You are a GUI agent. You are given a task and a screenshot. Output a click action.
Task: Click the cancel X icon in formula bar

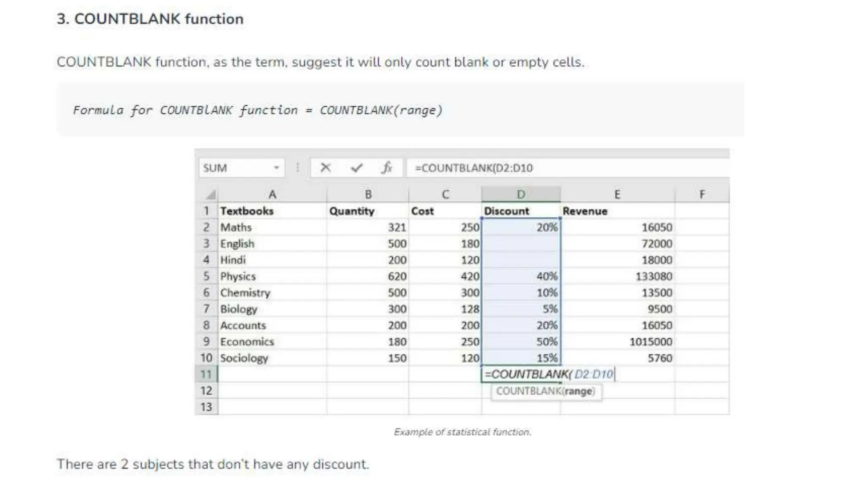click(x=325, y=168)
